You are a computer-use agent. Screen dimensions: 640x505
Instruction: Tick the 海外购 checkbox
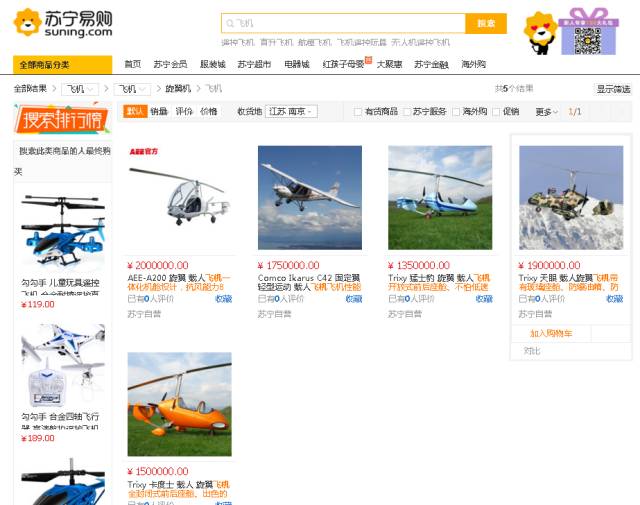click(x=456, y=112)
